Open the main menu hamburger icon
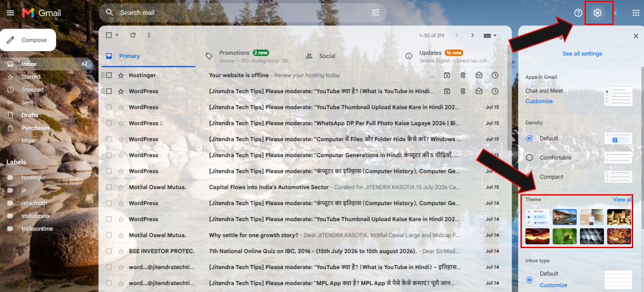The height and width of the screenshot is (292, 644). [x=10, y=13]
